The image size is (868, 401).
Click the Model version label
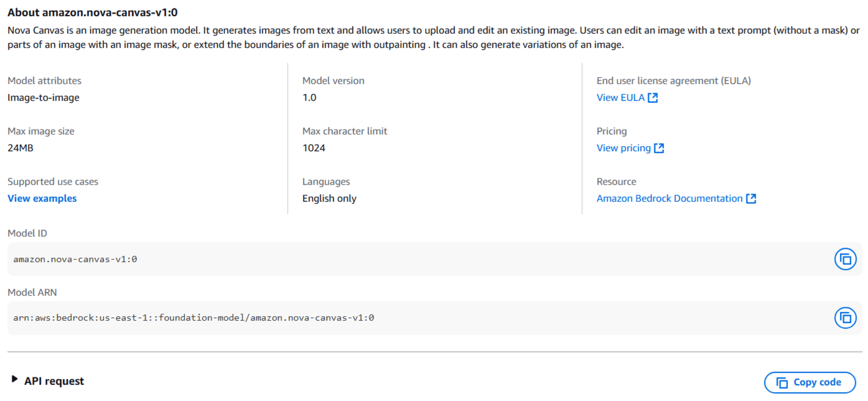coord(333,81)
